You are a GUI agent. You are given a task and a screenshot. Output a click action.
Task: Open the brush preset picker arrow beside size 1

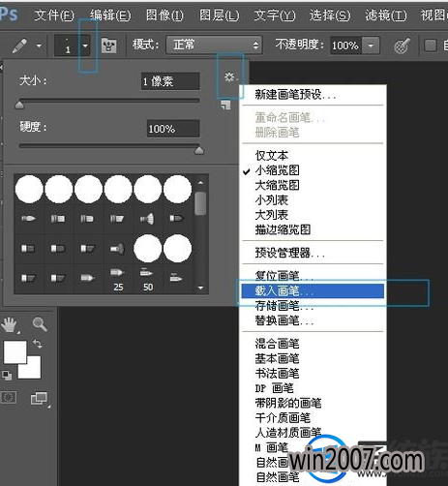[85, 46]
